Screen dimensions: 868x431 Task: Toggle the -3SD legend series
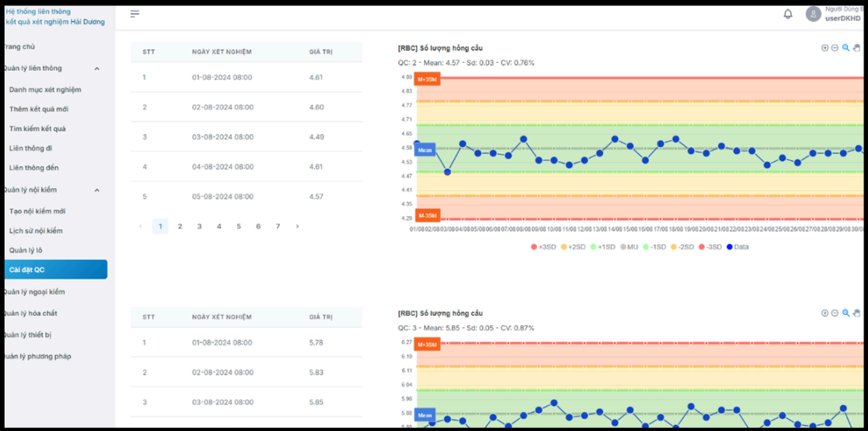point(711,247)
